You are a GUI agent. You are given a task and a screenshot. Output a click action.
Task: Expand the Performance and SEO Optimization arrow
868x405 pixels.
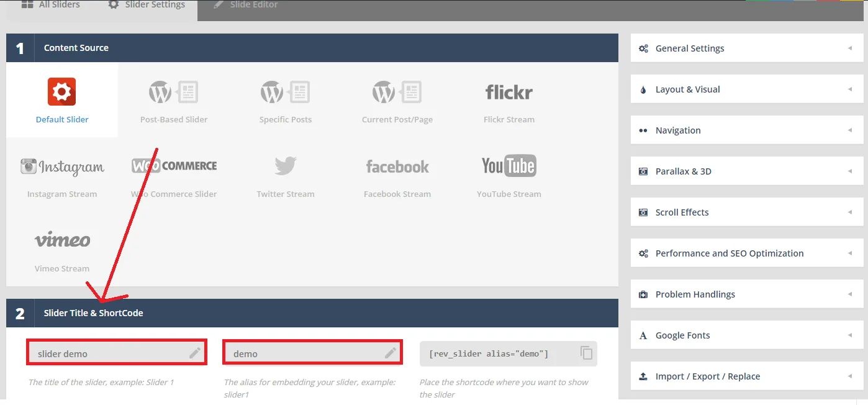(x=850, y=253)
